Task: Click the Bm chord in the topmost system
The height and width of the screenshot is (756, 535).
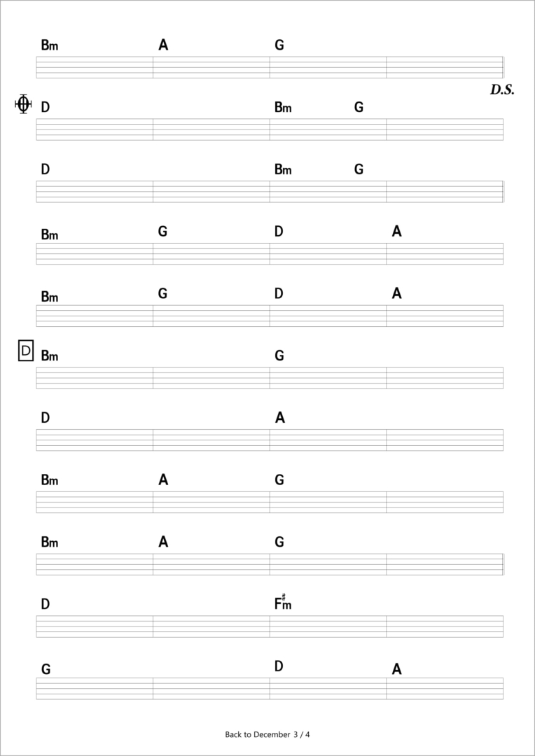Action: pos(49,45)
